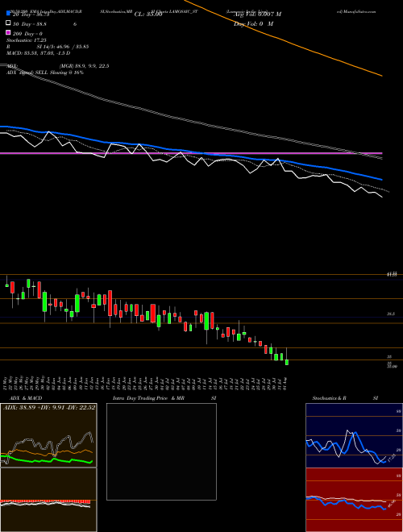The image size is (403, 532).
Task: Select the 'CL: 35.00' closing price text
Action: (x=148, y=15)
